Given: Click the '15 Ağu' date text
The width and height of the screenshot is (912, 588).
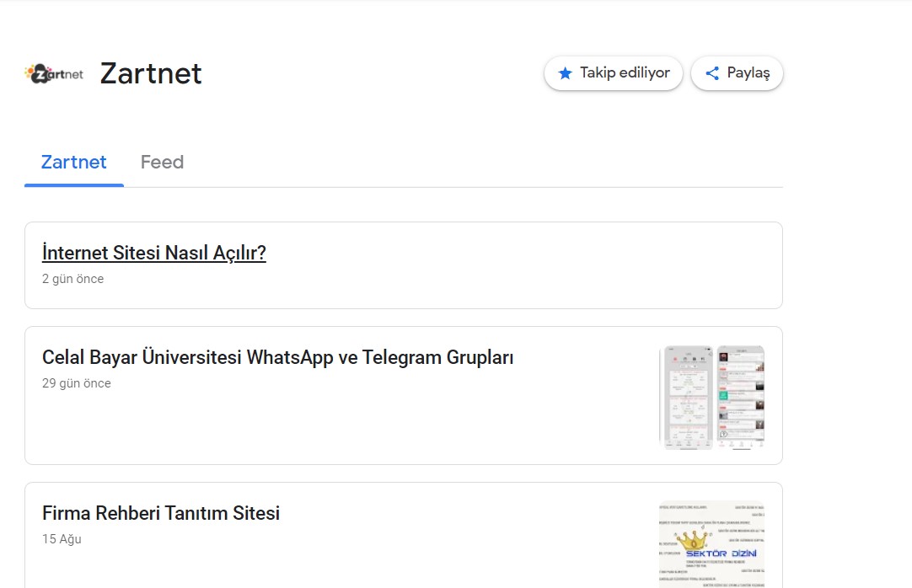Looking at the screenshot, I should click(62, 539).
